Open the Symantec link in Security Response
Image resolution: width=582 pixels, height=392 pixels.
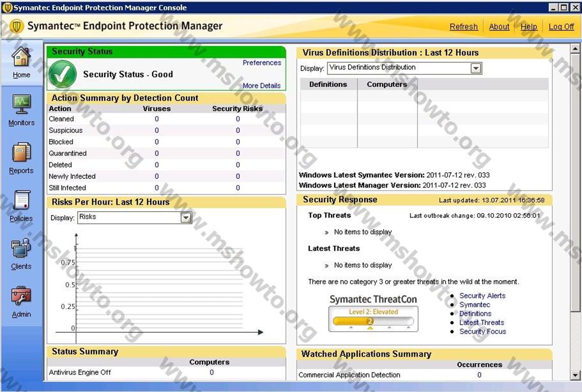(474, 305)
